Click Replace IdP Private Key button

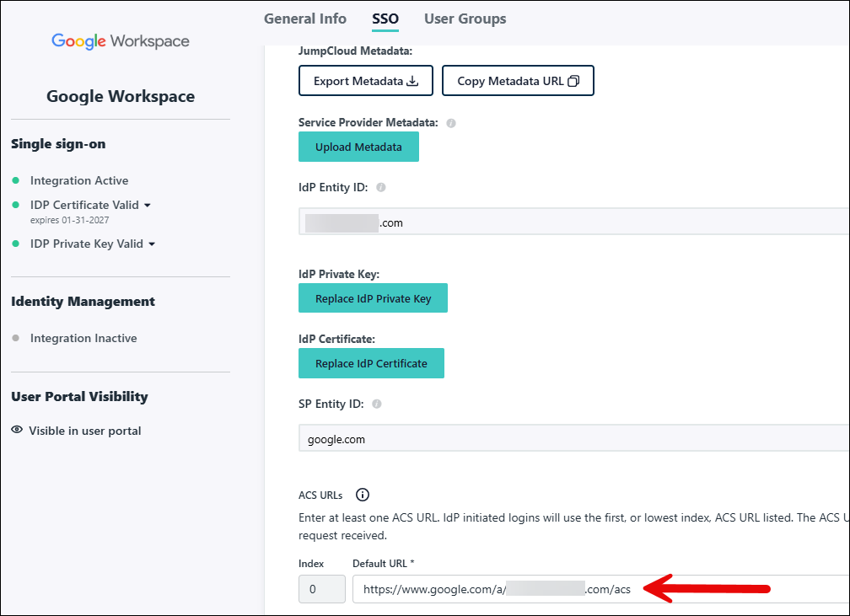373,298
